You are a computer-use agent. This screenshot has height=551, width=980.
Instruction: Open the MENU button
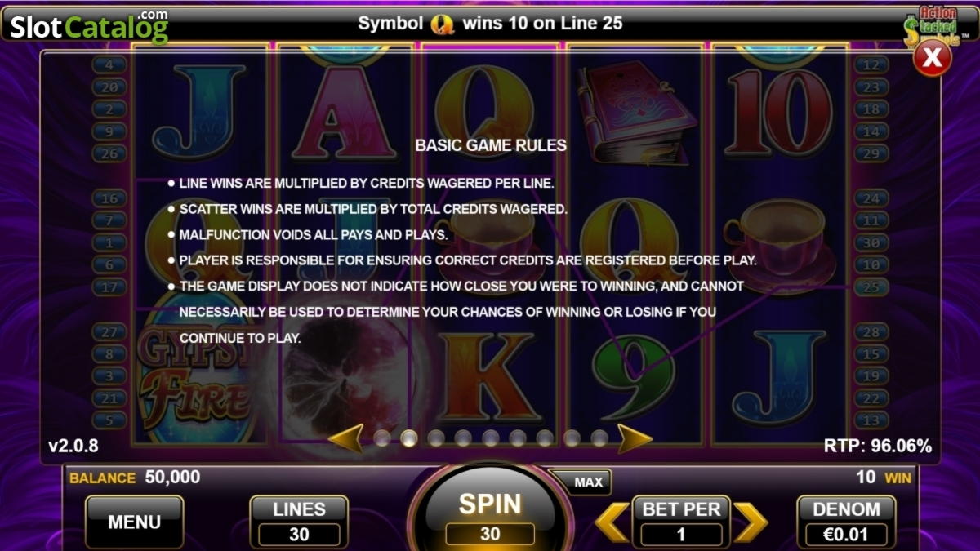click(x=135, y=522)
